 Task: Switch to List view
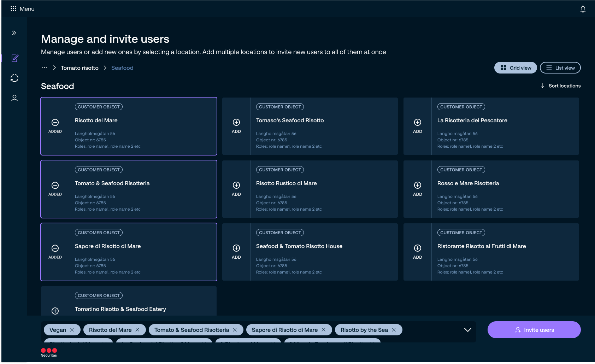click(560, 68)
